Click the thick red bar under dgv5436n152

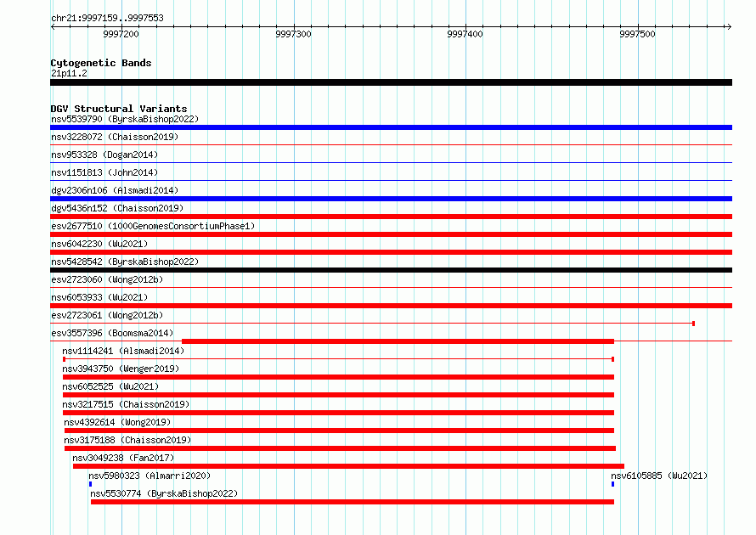click(391, 217)
